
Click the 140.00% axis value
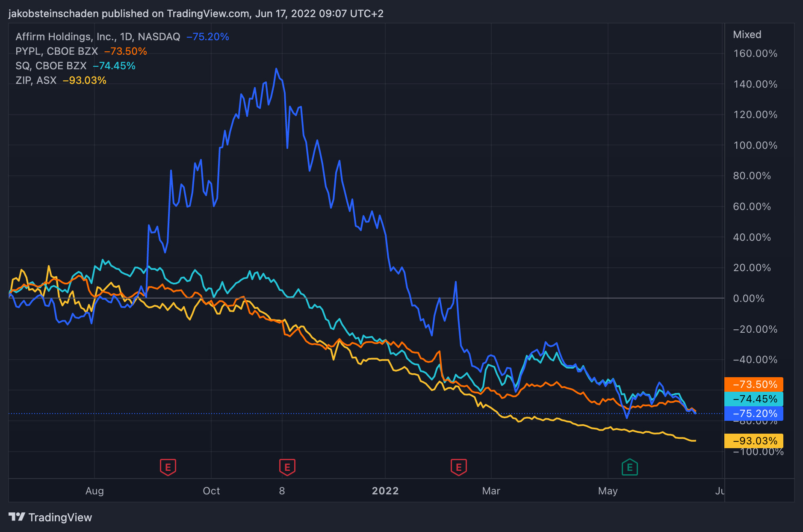[x=755, y=84]
